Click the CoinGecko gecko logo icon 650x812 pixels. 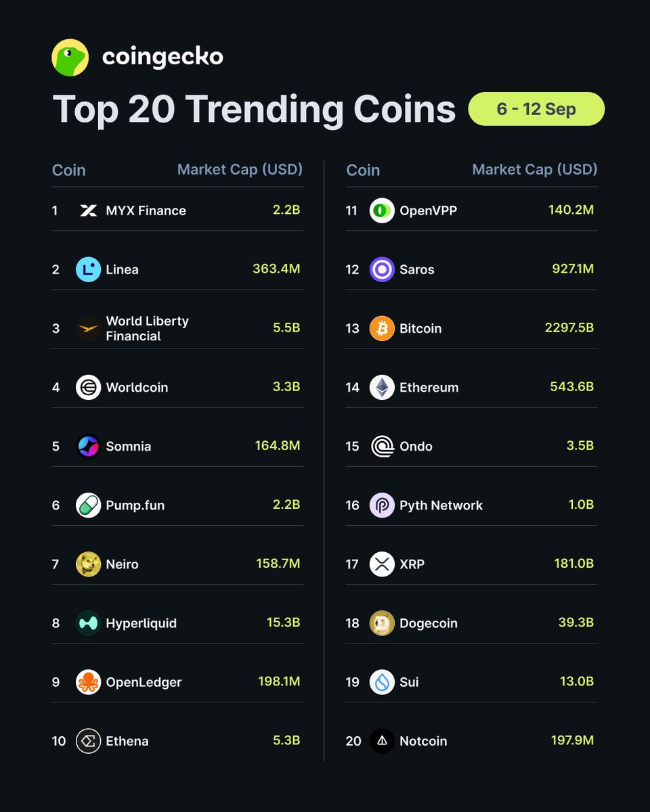70,58
